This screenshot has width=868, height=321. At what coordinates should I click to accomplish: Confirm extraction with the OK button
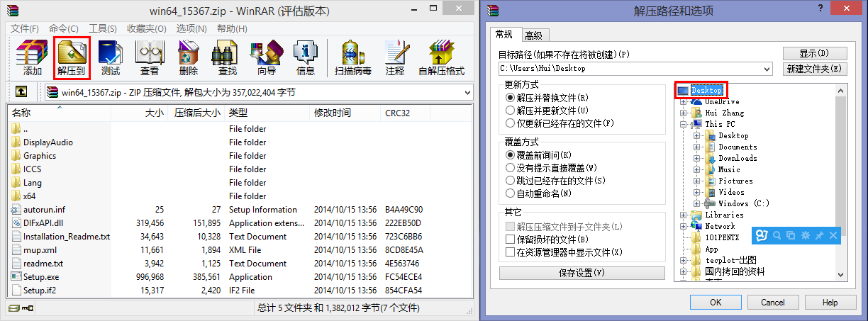click(716, 302)
